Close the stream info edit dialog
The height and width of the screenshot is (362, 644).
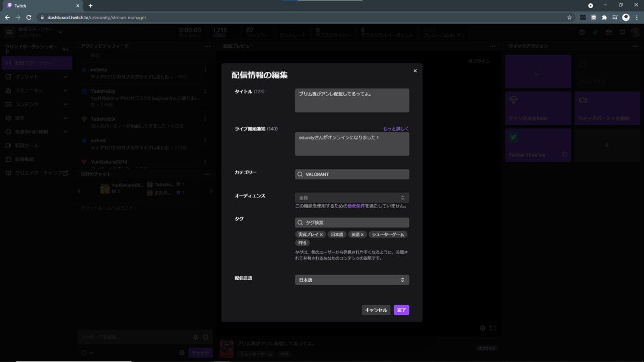(415, 71)
